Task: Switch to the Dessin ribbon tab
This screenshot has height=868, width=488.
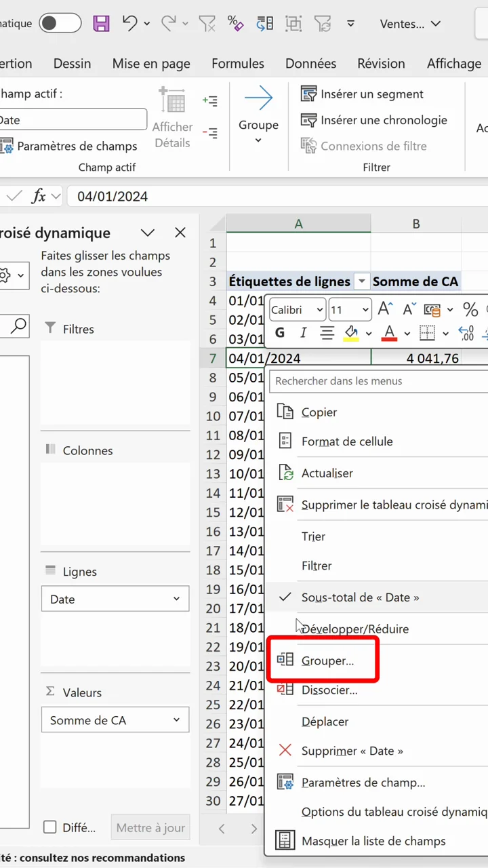Action: click(x=72, y=63)
